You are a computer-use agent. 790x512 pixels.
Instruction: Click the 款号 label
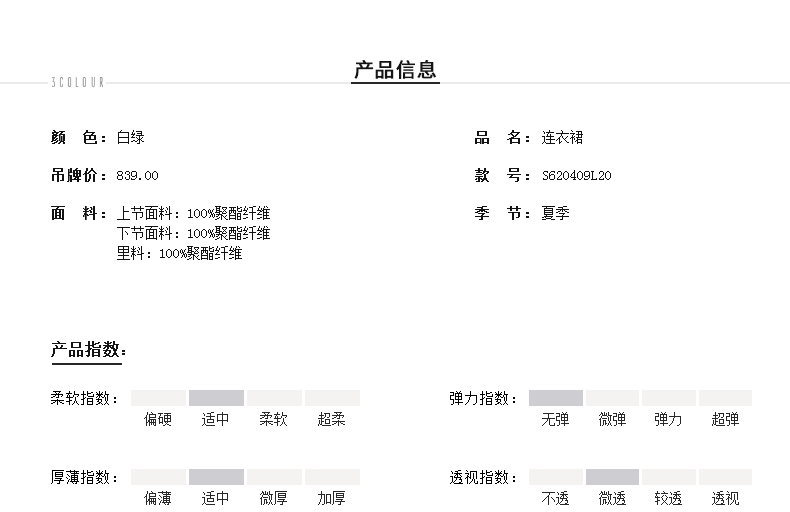tap(502, 175)
